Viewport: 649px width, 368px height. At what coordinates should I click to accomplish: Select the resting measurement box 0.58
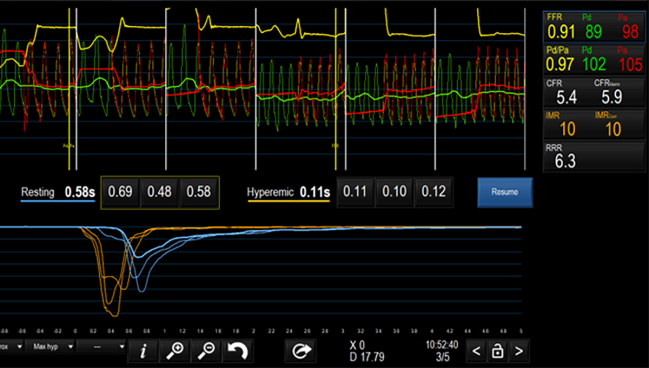point(199,192)
